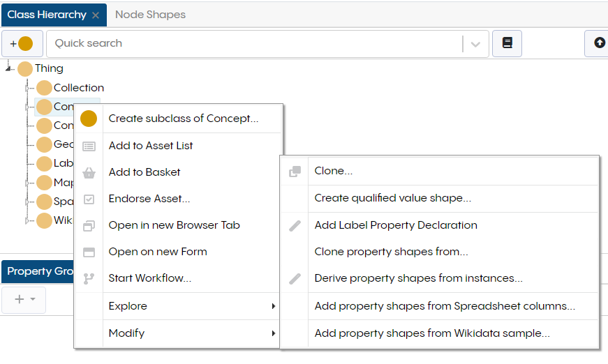
Task: Click the Thing class circle icon
Action: click(x=25, y=69)
